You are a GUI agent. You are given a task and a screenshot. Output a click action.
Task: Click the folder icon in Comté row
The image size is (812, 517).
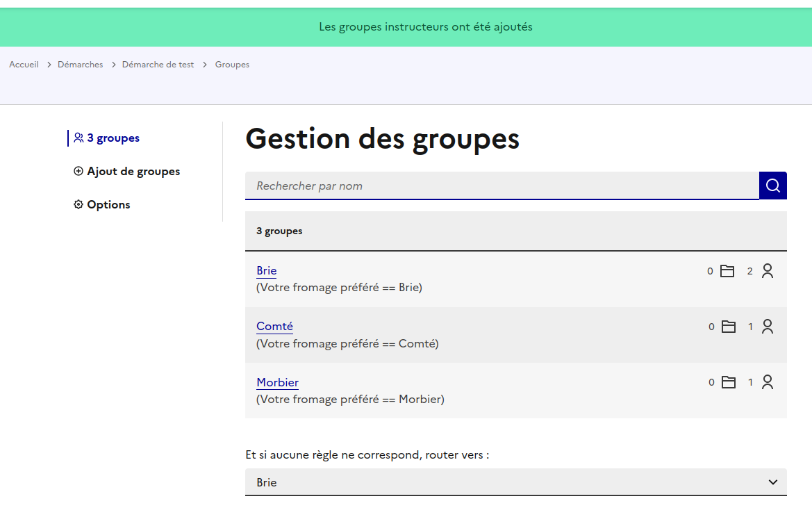728,327
